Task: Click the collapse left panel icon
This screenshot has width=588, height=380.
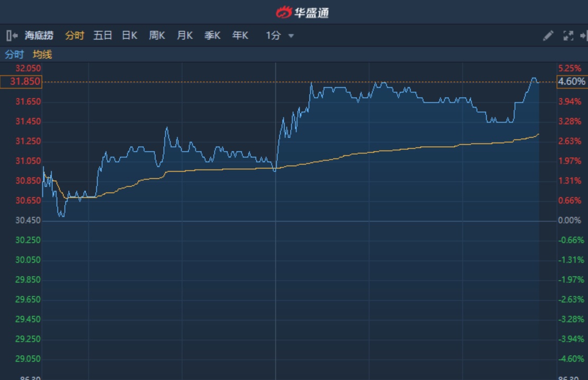Action: pos(12,35)
